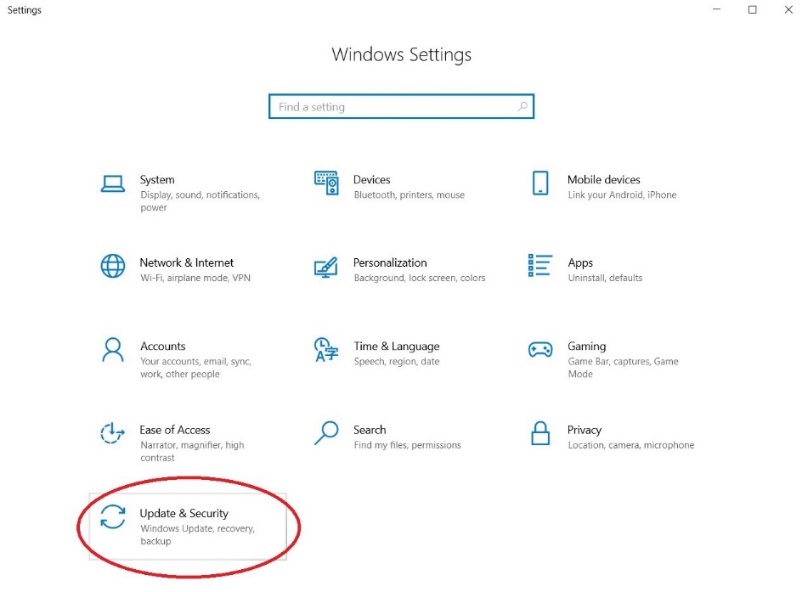This screenshot has width=802, height=592.
Task: Go to Search settings title
Action: click(370, 430)
